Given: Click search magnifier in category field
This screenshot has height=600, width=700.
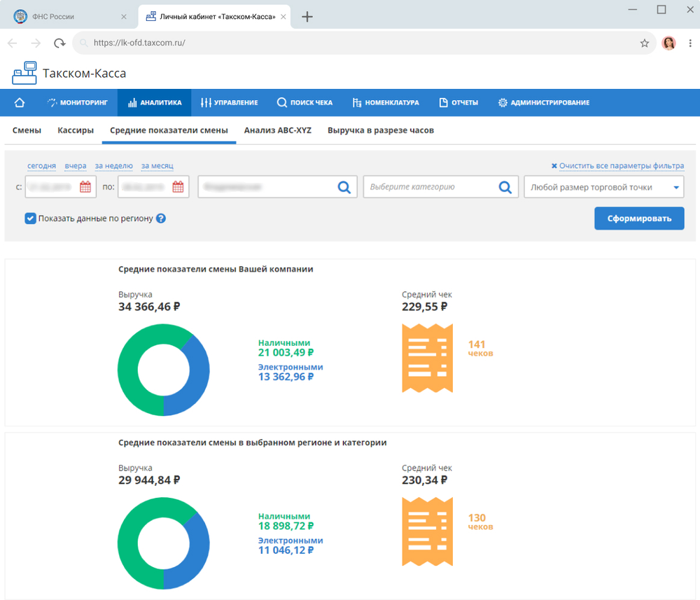Looking at the screenshot, I should [505, 187].
